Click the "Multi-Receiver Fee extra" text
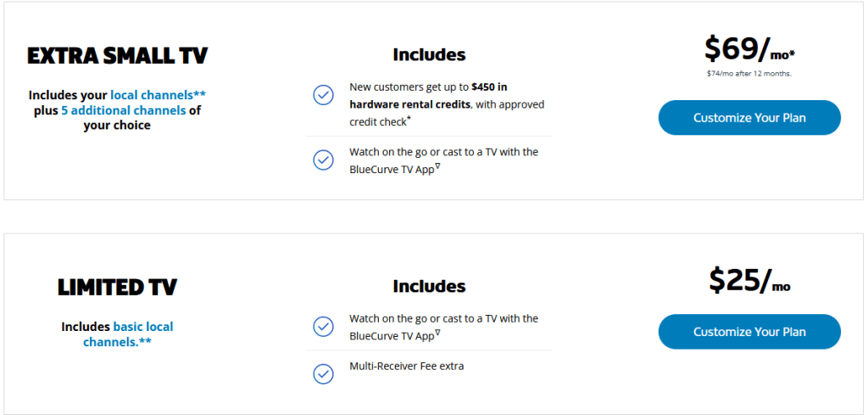Image resolution: width=868 pixels, height=415 pixels. (406, 367)
